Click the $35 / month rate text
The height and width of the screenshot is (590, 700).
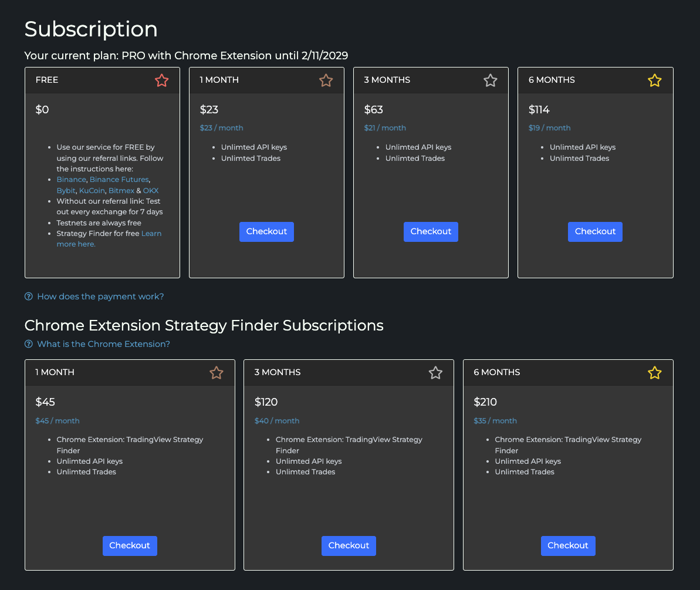[495, 421]
